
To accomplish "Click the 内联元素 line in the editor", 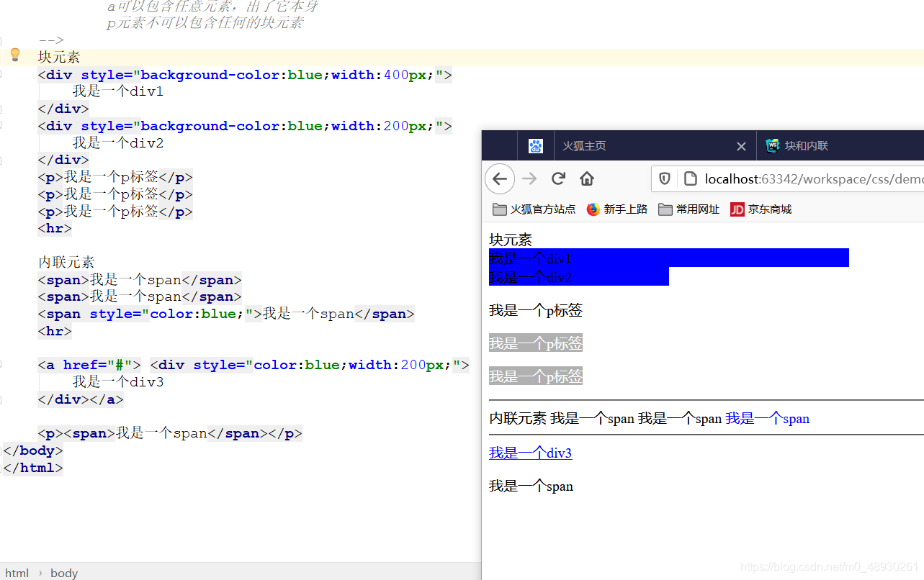I will coord(66,262).
